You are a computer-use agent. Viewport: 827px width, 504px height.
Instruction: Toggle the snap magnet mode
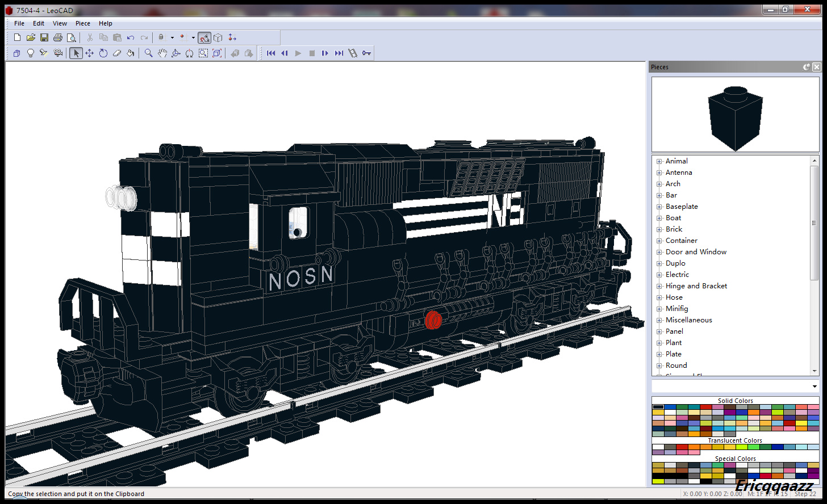(204, 37)
